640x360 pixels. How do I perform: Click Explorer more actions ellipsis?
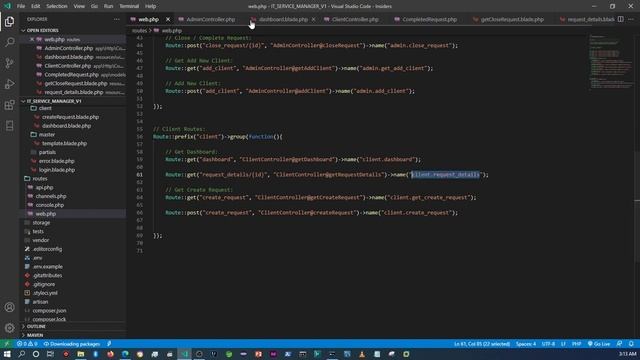coord(117,19)
